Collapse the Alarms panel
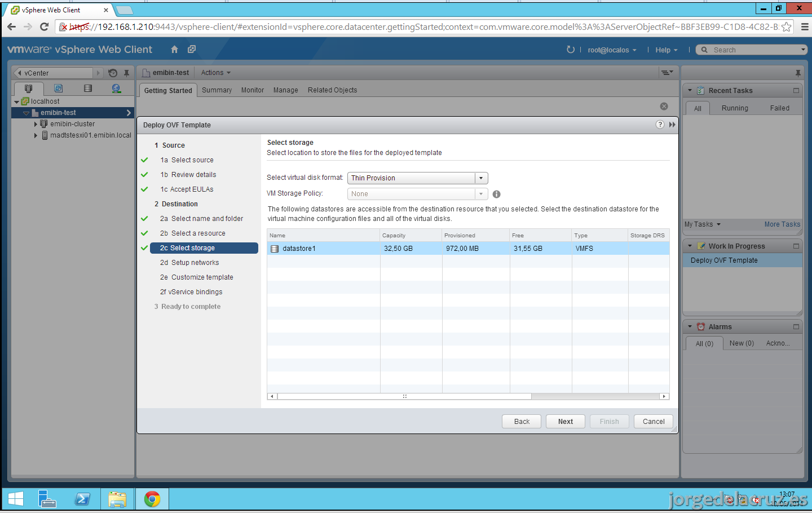 coord(690,326)
